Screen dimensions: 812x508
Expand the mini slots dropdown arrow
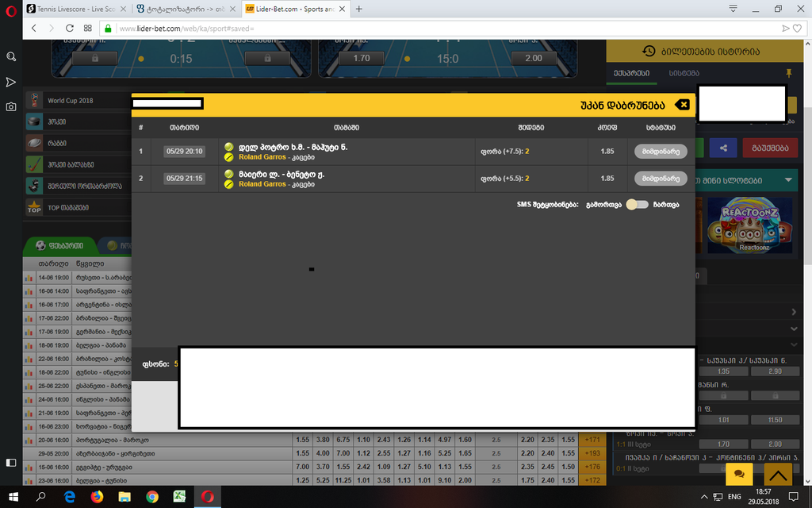pos(788,180)
